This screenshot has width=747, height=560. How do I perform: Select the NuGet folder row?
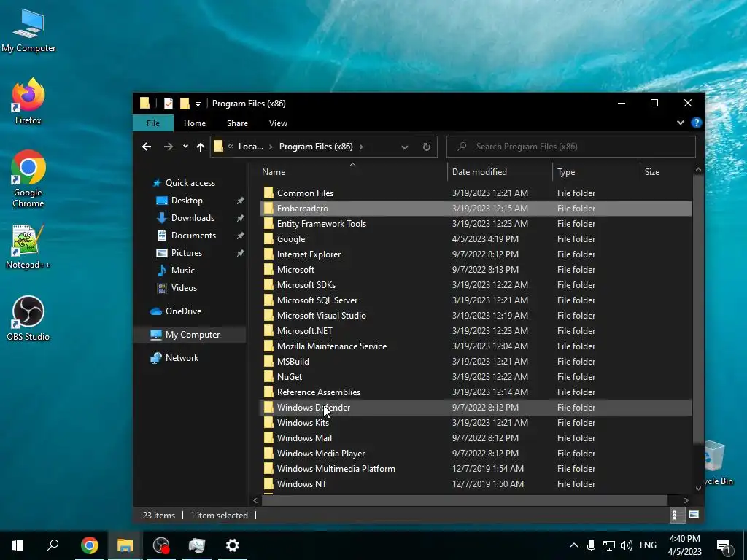(476, 377)
